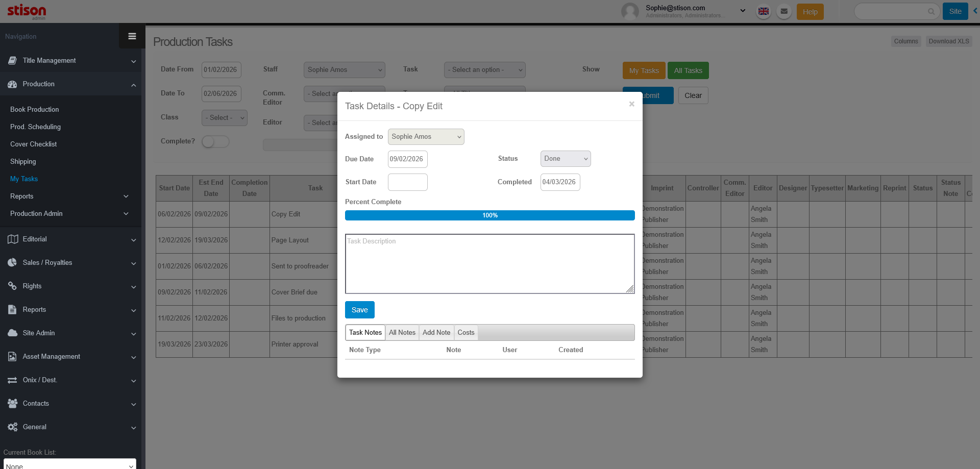980x469 pixels.
Task: Switch to the All Notes tab
Action: click(x=402, y=333)
